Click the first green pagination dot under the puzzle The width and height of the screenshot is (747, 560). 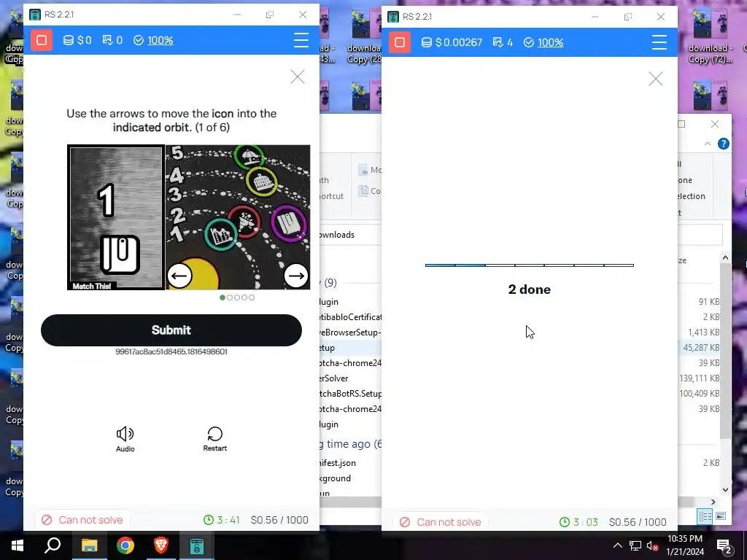pyautogui.click(x=222, y=297)
